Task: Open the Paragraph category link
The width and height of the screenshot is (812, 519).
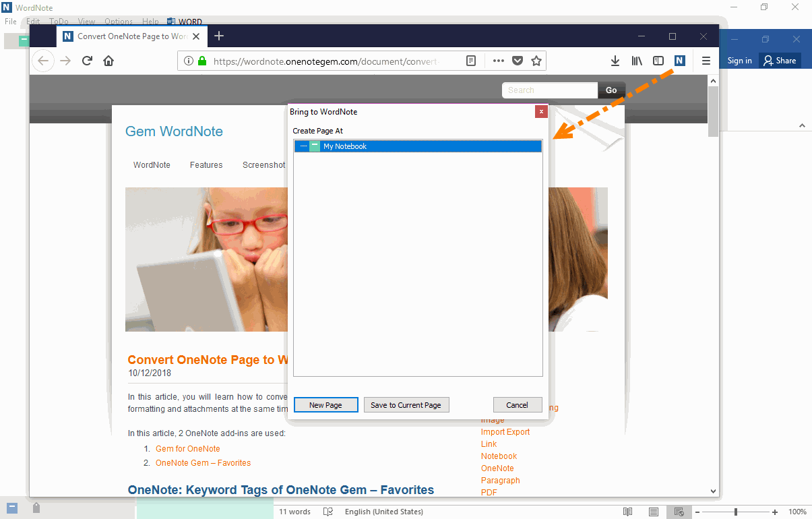Action: pos(500,481)
